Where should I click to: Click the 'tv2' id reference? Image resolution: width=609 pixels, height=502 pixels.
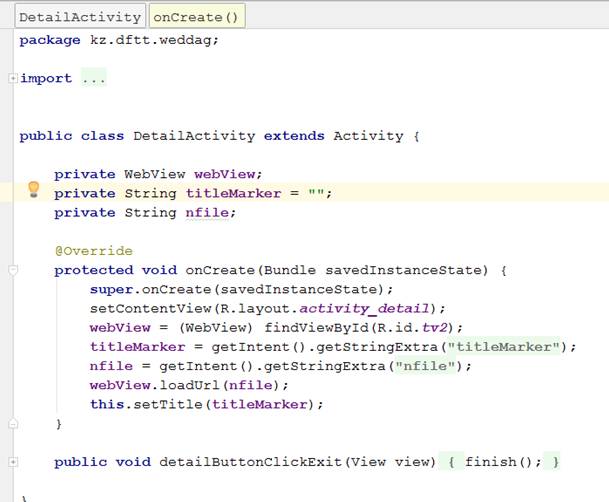[x=435, y=327]
